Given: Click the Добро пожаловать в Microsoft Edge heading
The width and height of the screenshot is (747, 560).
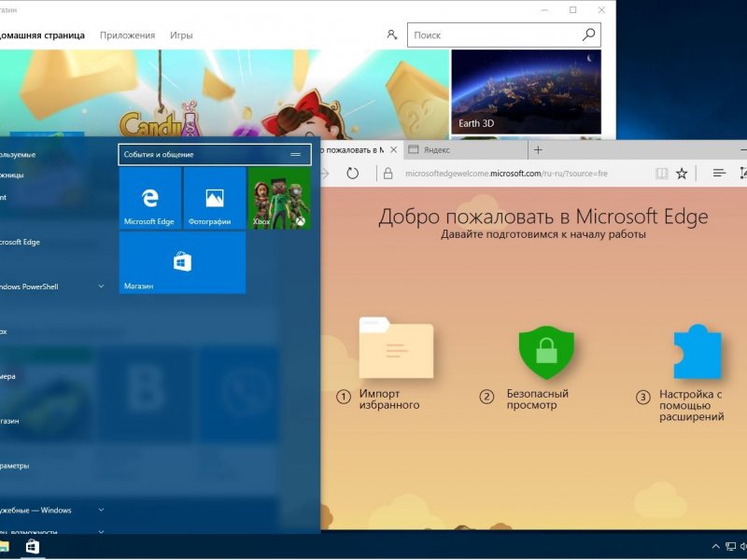Looking at the screenshot, I should point(543,217).
